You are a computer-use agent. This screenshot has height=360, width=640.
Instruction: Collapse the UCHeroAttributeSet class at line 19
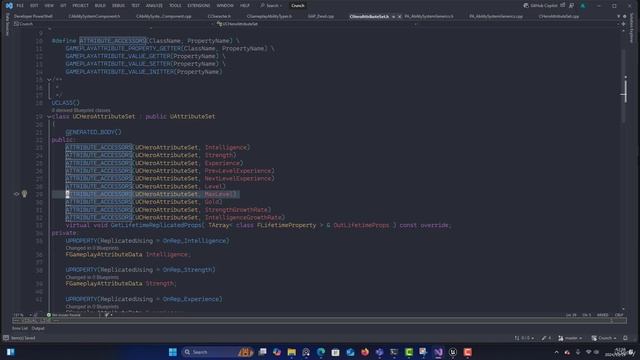(x=49, y=116)
